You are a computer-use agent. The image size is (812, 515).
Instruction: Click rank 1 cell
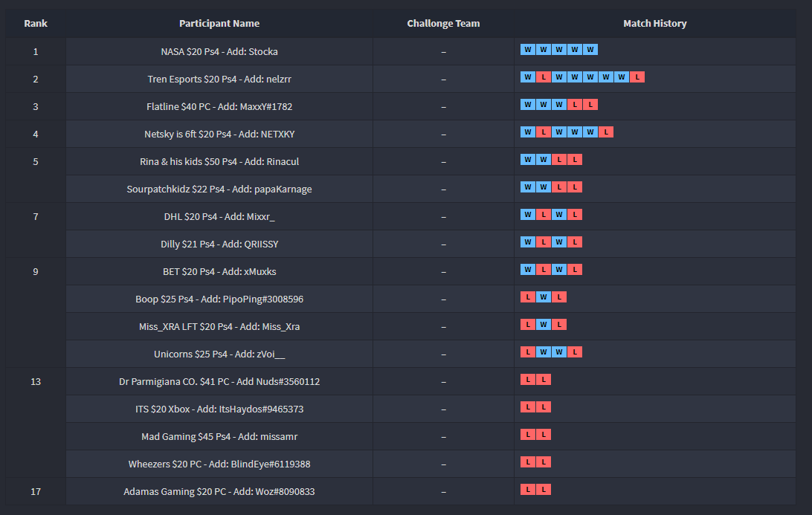[x=36, y=51]
